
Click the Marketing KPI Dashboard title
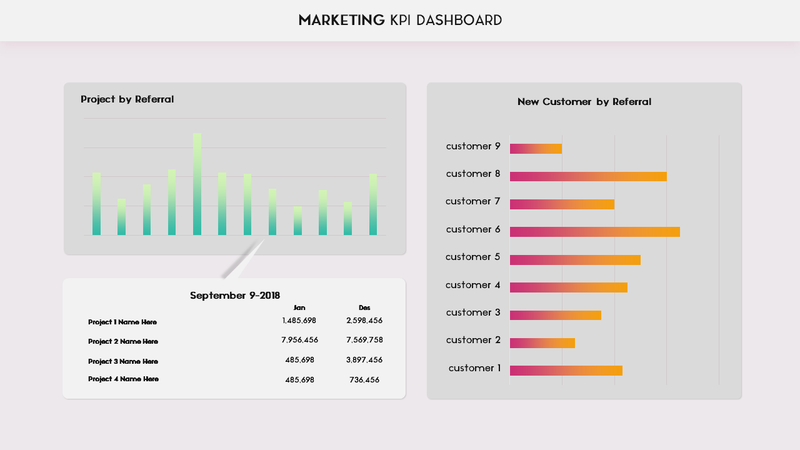click(x=400, y=20)
